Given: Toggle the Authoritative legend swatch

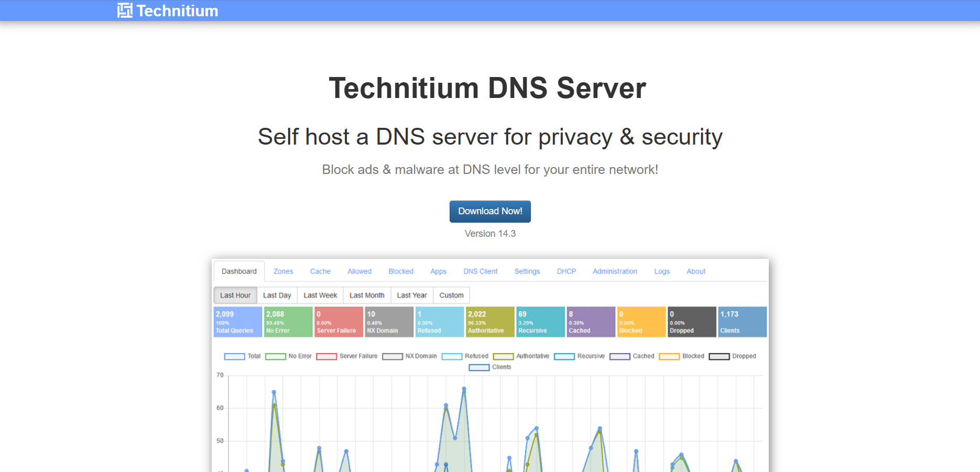Looking at the screenshot, I should (x=503, y=356).
